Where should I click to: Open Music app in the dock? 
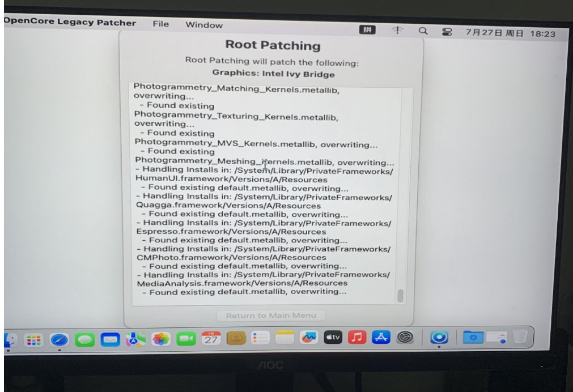pos(357,337)
